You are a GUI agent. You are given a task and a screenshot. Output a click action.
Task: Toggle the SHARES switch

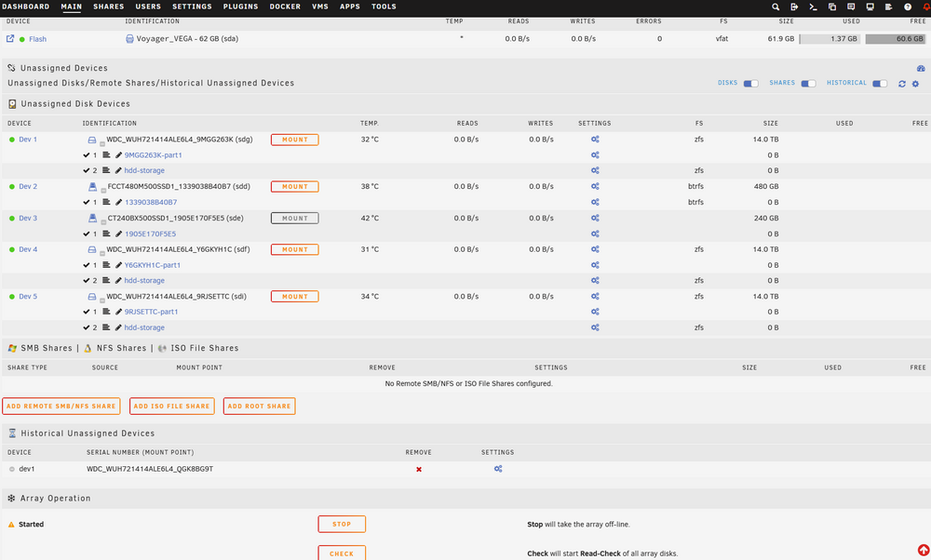(809, 84)
